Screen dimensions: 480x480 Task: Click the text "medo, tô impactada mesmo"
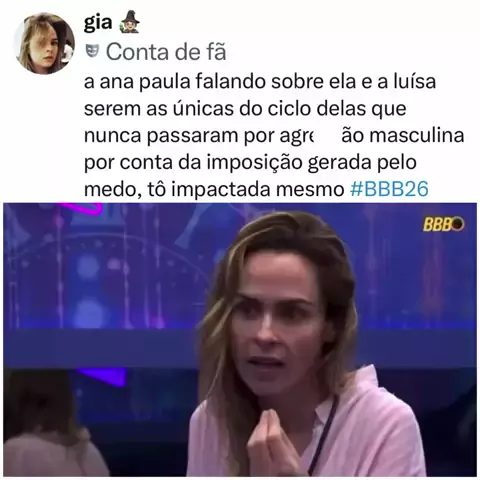tap(214, 190)
